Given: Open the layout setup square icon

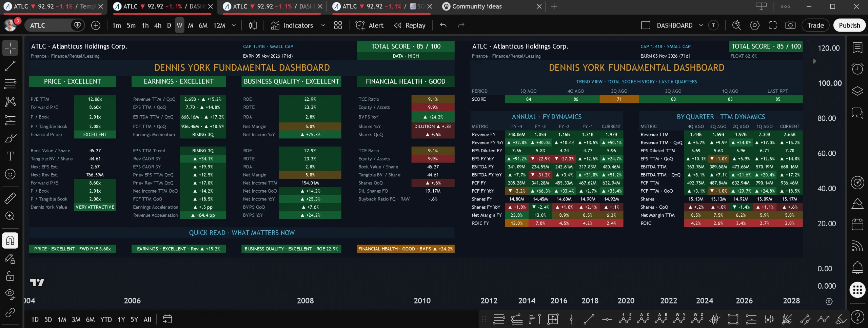Looking at the screenshot, I should [646, 25].
